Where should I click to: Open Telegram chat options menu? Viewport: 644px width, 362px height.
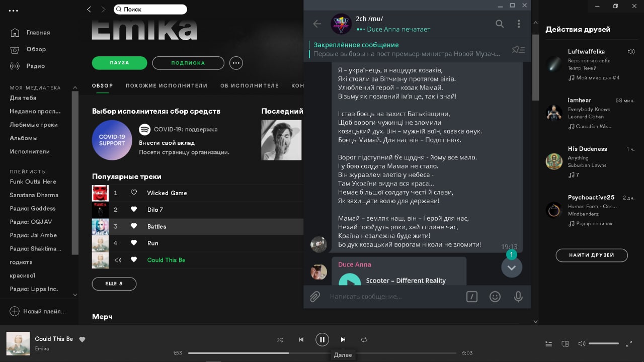tap(519, 24)
